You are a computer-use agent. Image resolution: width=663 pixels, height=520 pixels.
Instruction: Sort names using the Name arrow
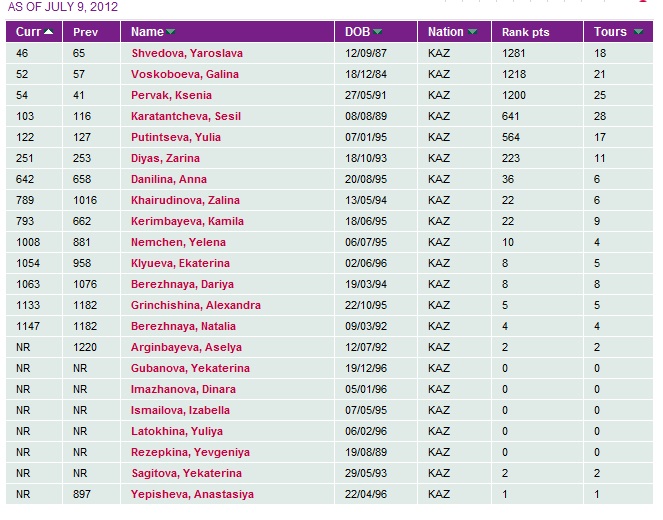click(x=170, y=32)
